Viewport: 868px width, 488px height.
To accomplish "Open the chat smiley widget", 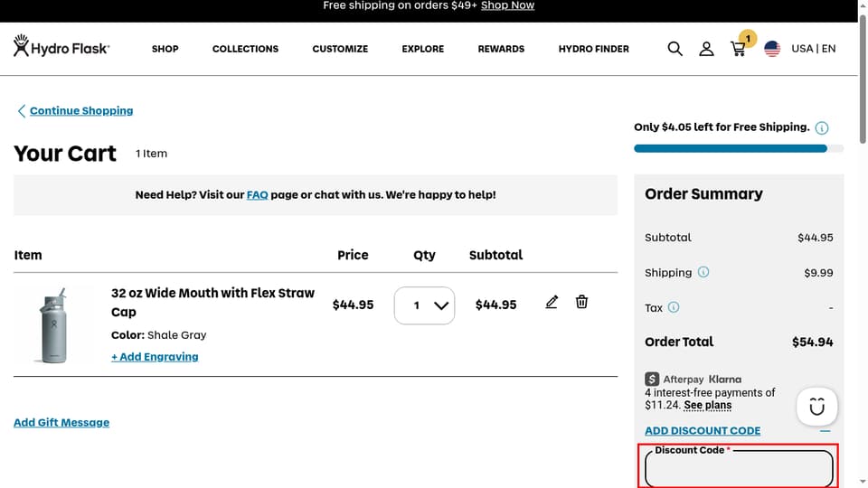I will [816, 406].
